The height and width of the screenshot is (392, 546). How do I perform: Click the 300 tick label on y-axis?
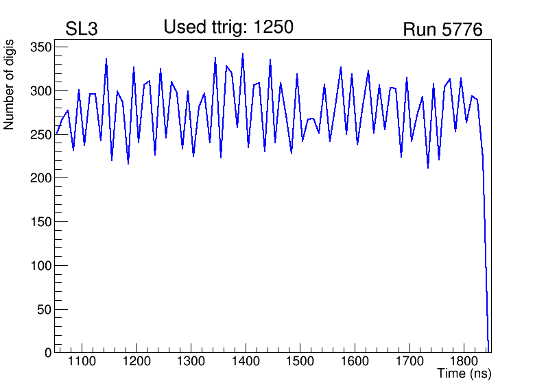click(x=40, y=91)
